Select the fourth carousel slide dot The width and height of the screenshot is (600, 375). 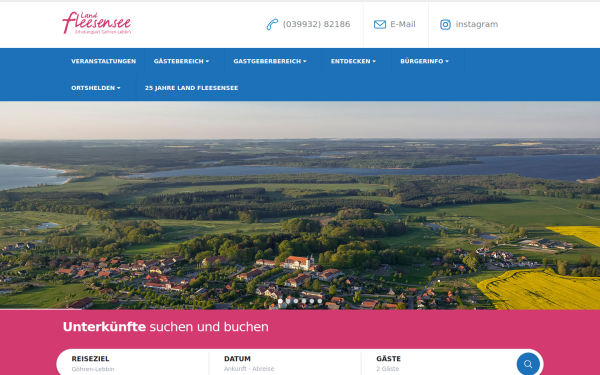click(x=304, y=301)
